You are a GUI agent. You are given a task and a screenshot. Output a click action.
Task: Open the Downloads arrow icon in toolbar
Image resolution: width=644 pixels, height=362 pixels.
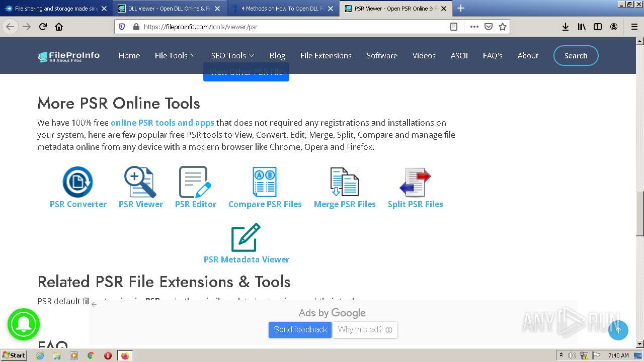(566, 27)
